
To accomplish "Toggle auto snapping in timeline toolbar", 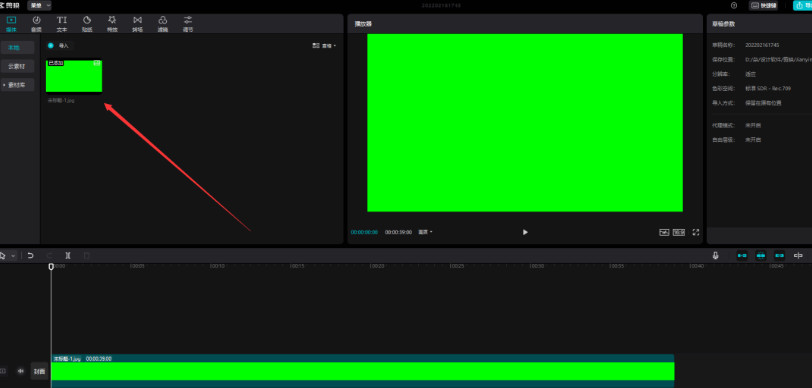I will [x=761, y=255].
